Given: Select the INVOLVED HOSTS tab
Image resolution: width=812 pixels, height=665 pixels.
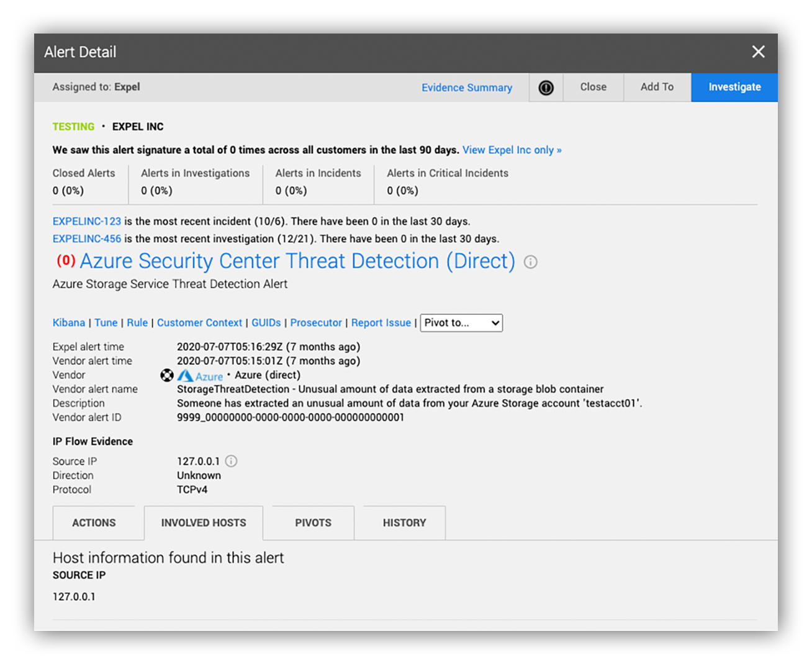Looking at the screenshot, I should [x=204, y=523].
